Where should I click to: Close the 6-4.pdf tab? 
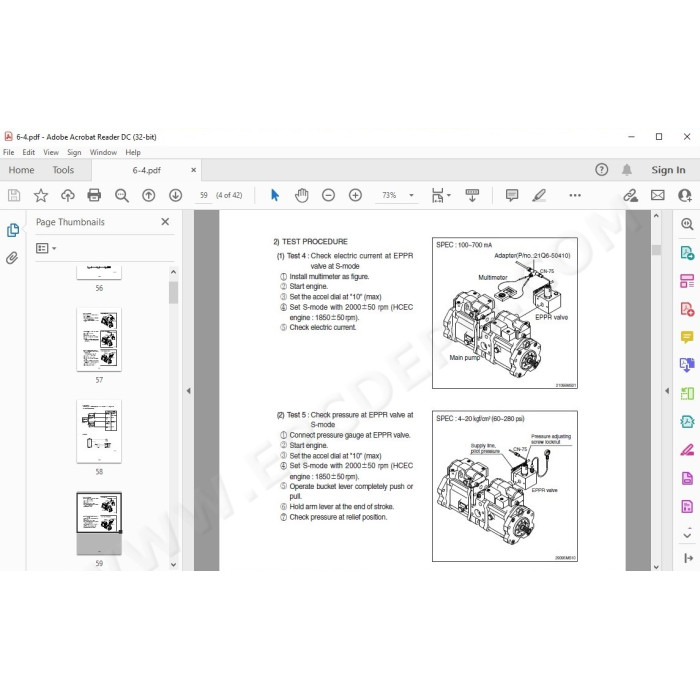pyautogui.click(x=193, y=170)
